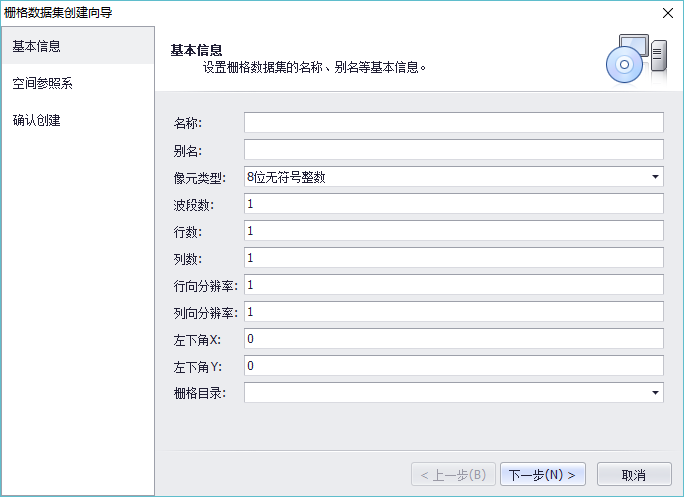The width and height of the screenshot is (684, 497).
Task: Select the 列向分辨率 input field
Action: [453, 312]
